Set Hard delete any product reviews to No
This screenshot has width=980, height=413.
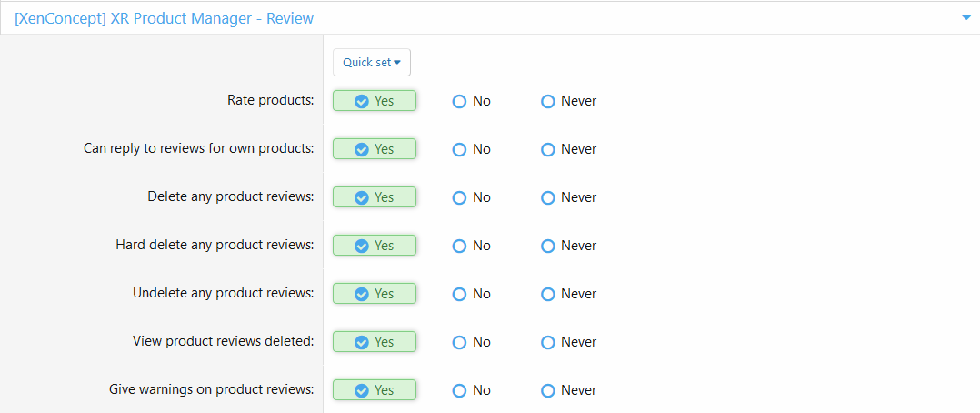471,246
